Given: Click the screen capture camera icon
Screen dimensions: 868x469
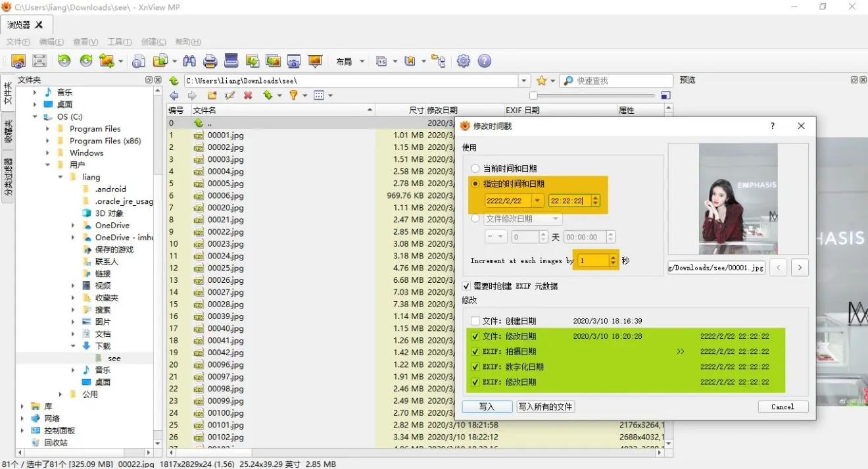Looking at the screenshot, I should 294,61.
